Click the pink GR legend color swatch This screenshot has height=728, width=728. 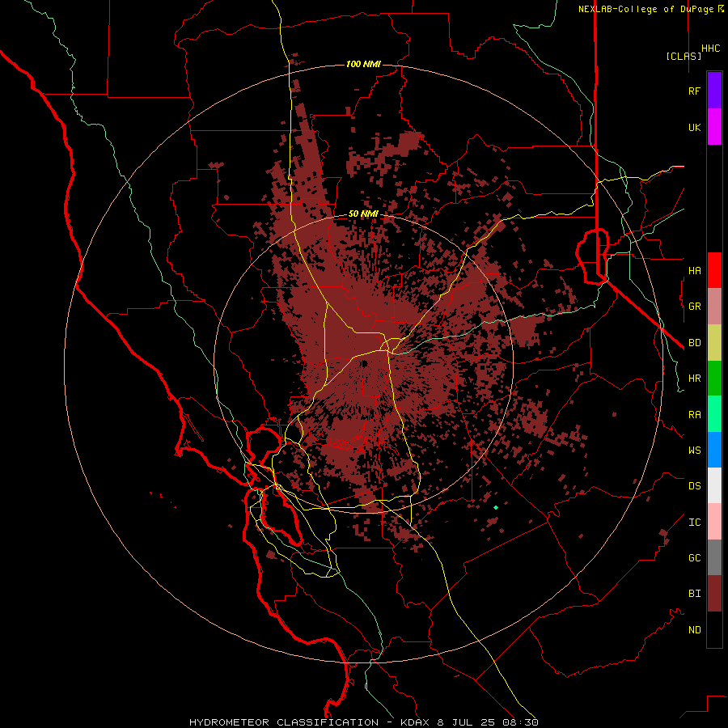click(714, 306)
